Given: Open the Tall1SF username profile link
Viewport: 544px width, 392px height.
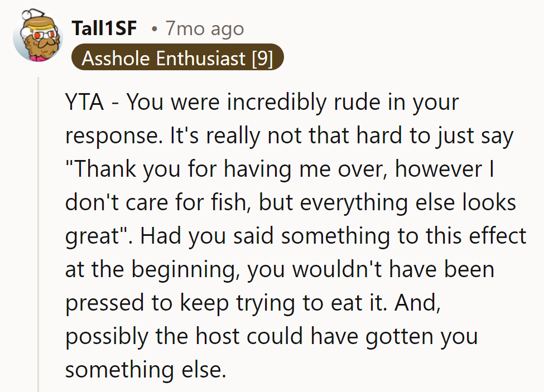Looking at the screenshot, I should click(104, 28).
